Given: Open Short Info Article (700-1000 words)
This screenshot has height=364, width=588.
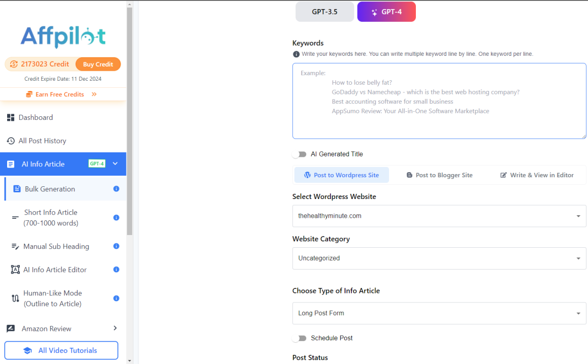Looking at the screenshot, I should tap(66, 217).
